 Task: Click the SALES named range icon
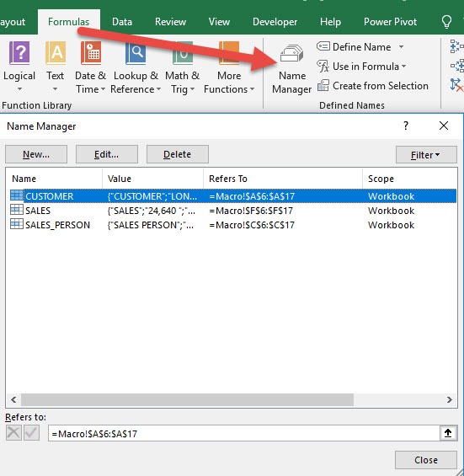(17, 210)
